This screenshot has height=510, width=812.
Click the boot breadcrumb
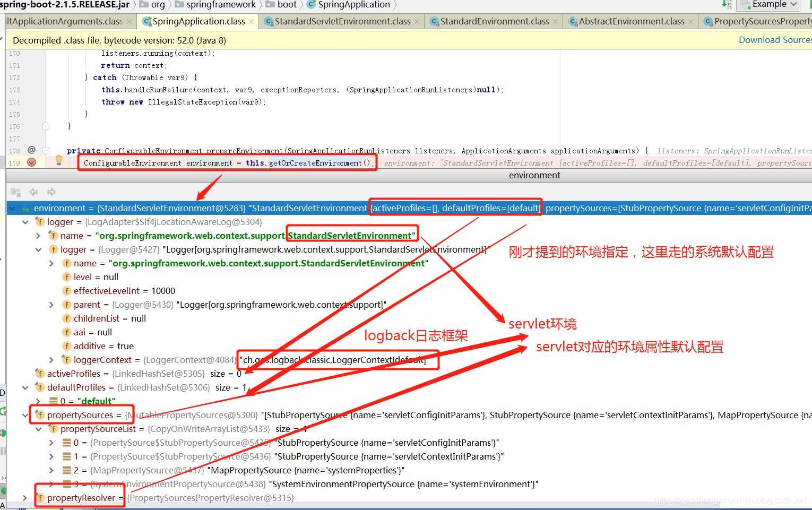pos(281,5)
